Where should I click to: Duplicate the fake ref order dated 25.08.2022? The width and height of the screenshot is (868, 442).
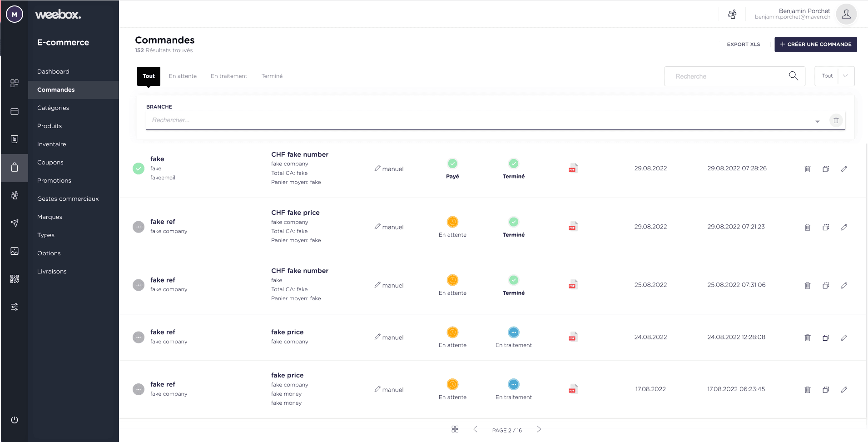point(826,285)
